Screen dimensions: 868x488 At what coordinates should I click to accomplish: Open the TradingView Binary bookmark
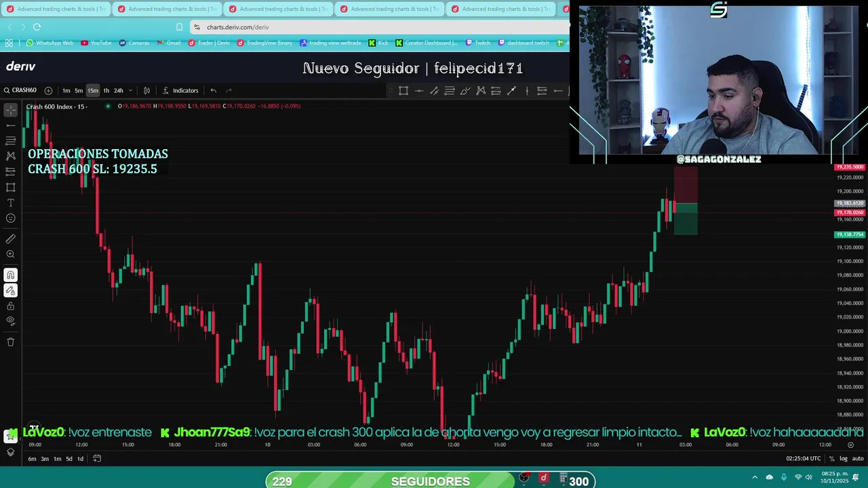[x=264, y=43]
